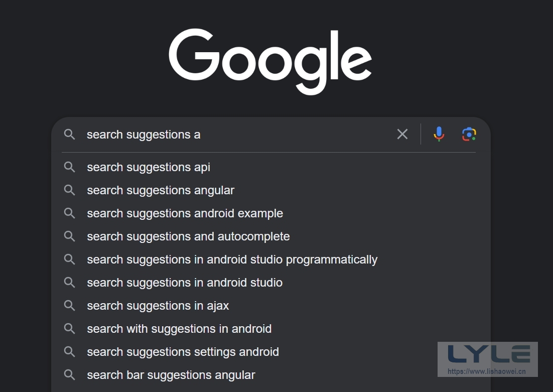This screenshot has height=392, width=553.
Task: Select the suggestion ending in 'in android studio'
Action: (271, 283)
